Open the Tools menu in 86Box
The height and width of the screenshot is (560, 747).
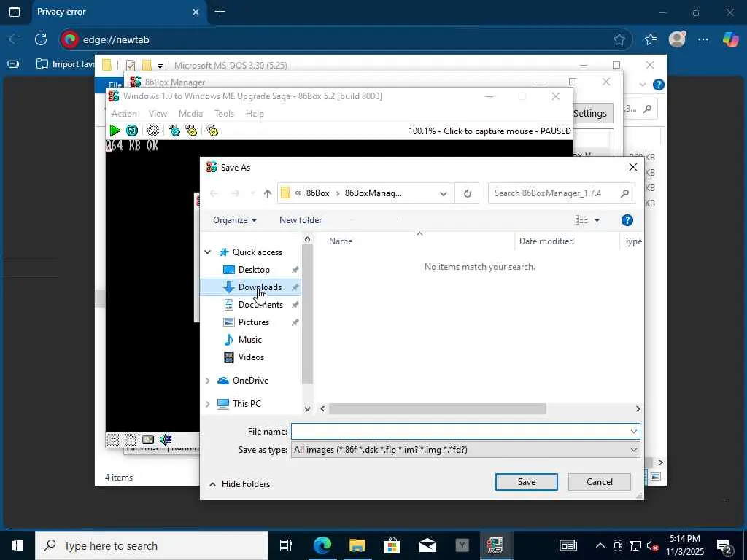(x=224, y=113)
